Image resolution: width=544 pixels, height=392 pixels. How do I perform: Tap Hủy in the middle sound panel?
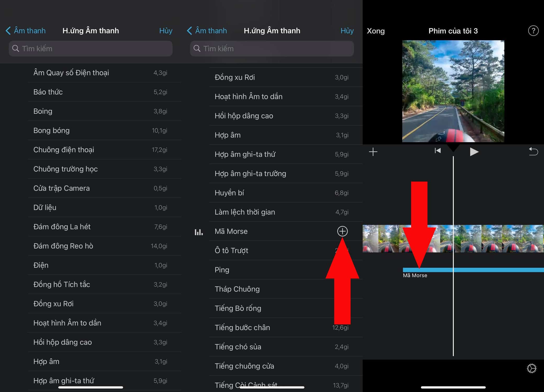pos(347,31)
